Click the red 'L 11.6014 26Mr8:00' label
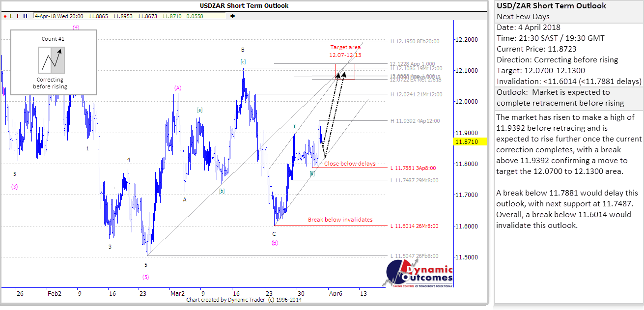The image size is (644, 310). click(415, 226)
